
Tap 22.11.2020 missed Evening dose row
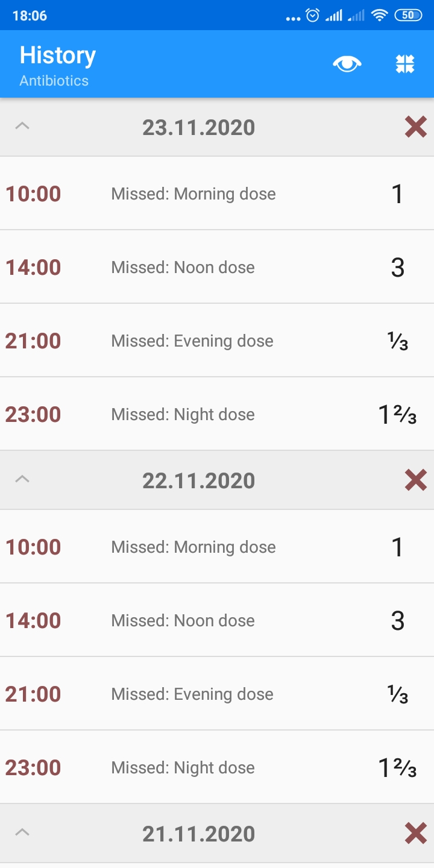pos(217,694)
